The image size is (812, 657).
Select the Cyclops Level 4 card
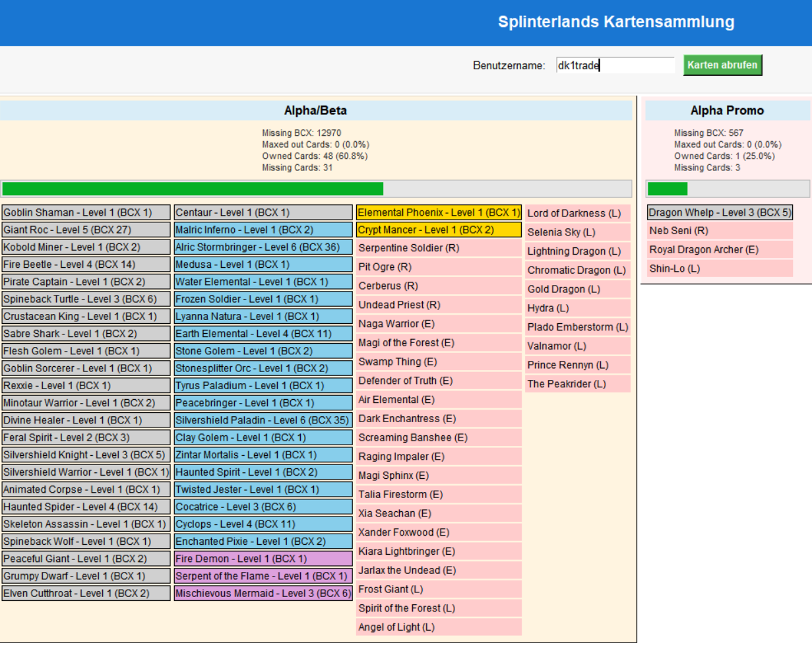click(263, 524)
